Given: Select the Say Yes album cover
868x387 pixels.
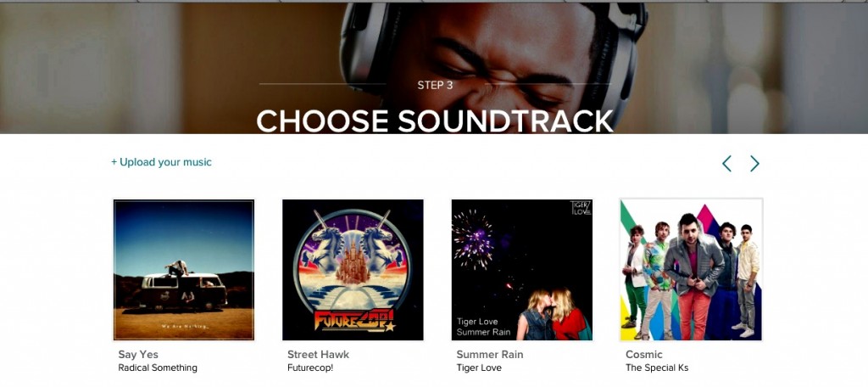Looking at the screenshot, I should pyautogui.click(x=184, y=270).
